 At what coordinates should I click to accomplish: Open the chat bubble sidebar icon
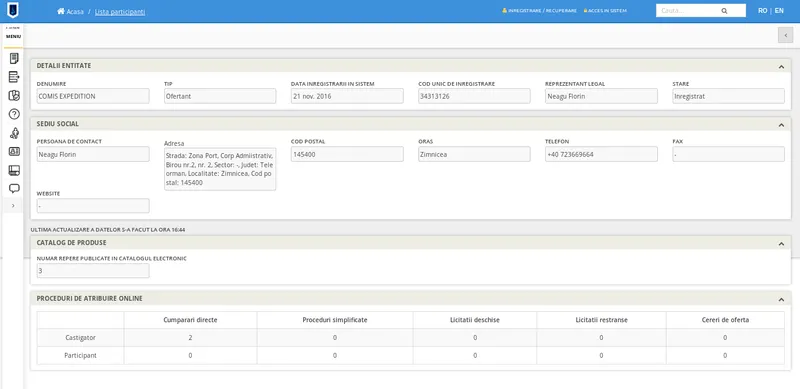[x=14, y=189]
